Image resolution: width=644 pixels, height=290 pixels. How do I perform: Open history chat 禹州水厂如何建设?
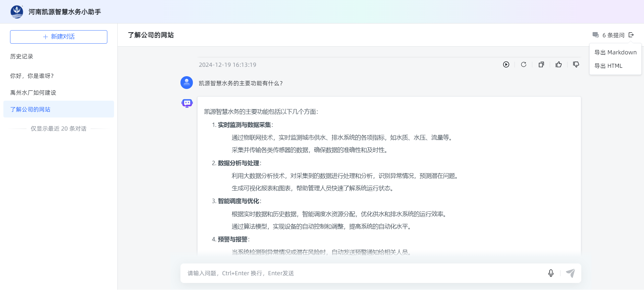pos(59,93)
